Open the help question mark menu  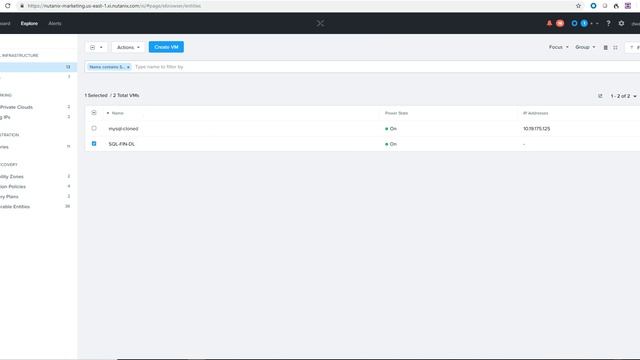pos(608,23)
